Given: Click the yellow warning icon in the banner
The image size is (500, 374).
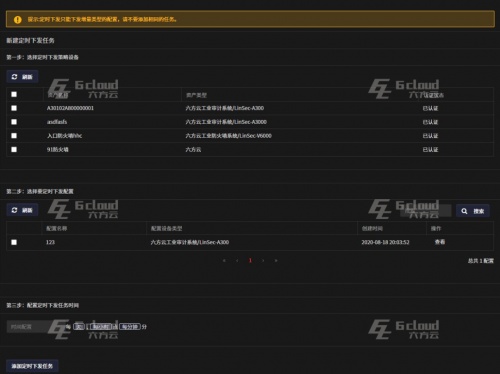Looking at the screenshot, I should coord(18,20).
